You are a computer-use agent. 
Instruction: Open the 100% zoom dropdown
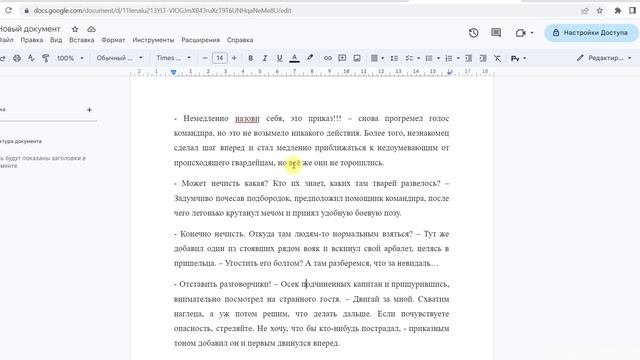pos(70,58)
